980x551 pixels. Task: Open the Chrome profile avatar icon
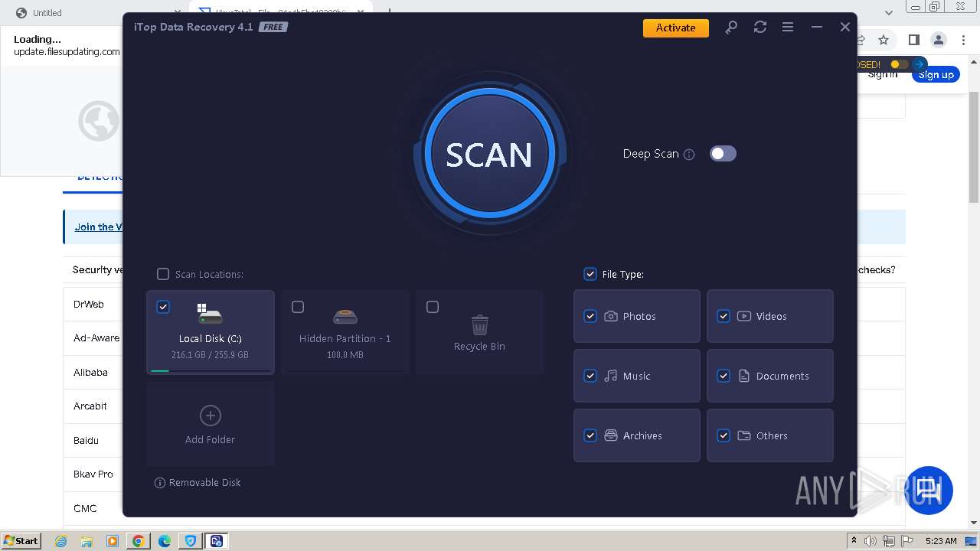tap(938, 40)
